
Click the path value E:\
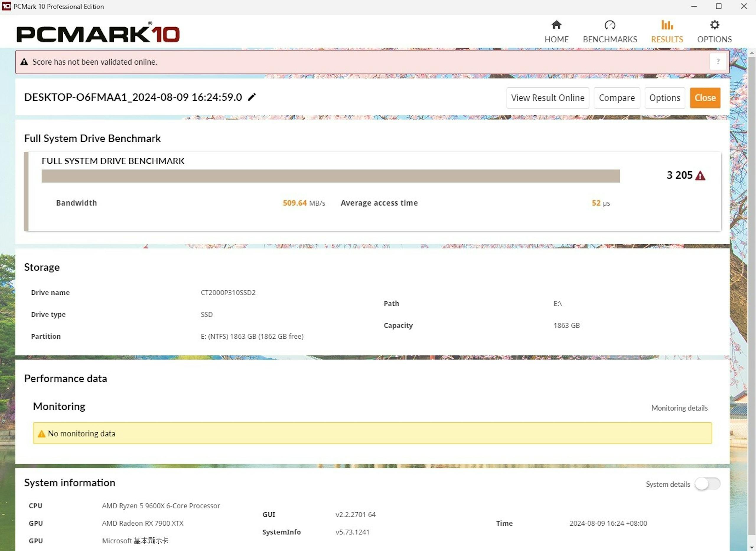(x=557, y=304)
